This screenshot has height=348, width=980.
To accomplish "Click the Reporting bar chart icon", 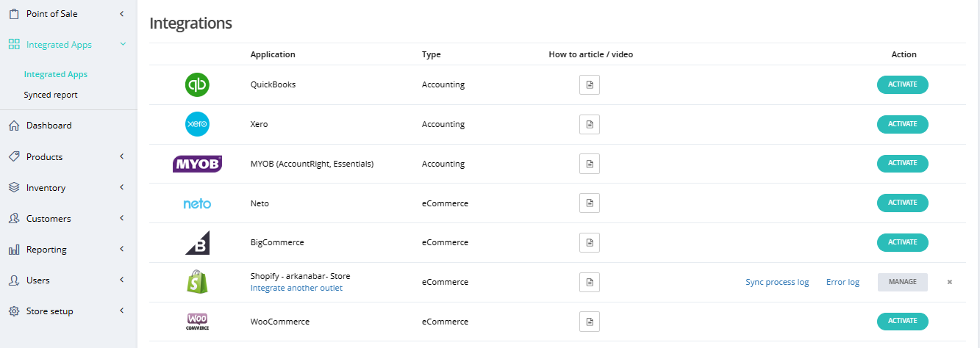I will coord(14,250).
